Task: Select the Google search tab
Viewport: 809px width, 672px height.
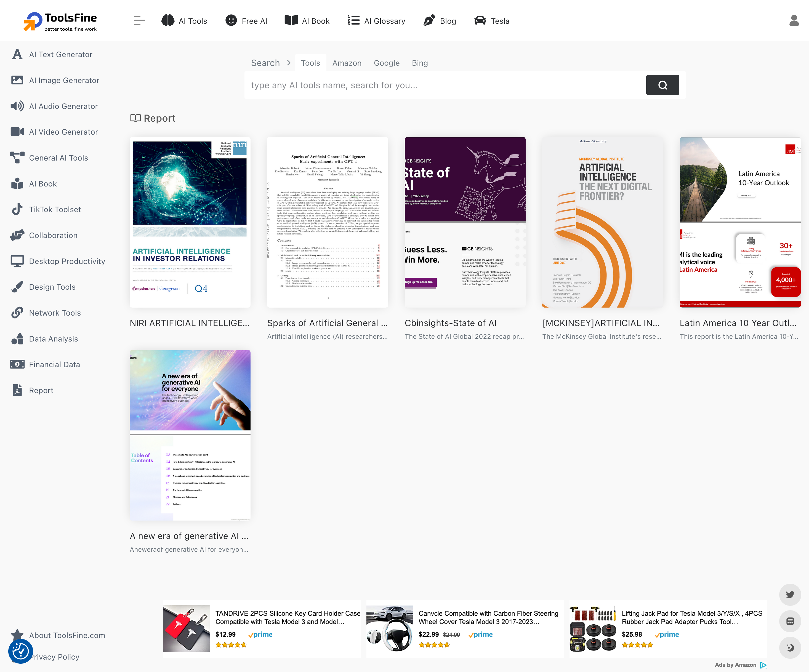Action: [x=386, y=63]
